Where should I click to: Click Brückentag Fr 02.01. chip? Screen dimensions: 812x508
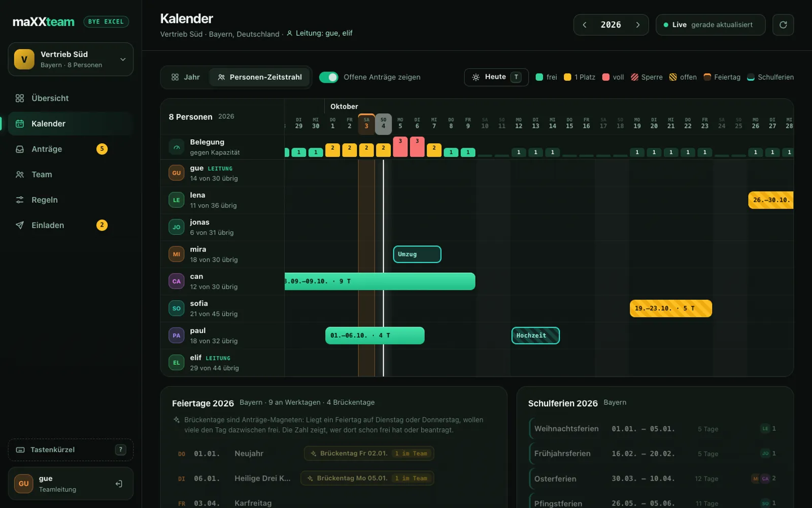pyautogui.click(x=369, y=453)
